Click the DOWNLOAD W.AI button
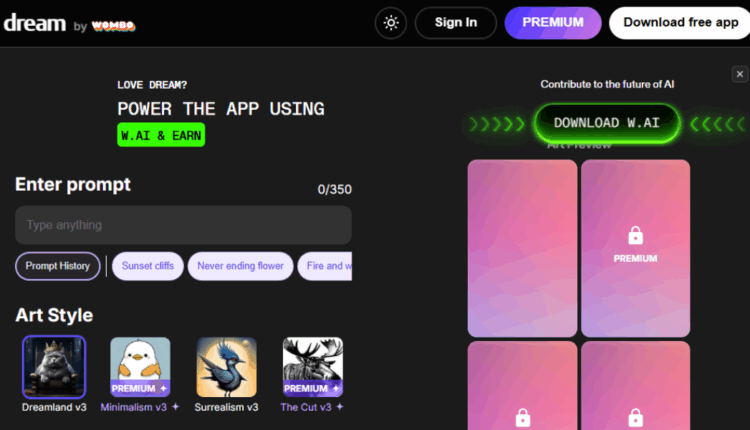 click(x=607, y=123)
